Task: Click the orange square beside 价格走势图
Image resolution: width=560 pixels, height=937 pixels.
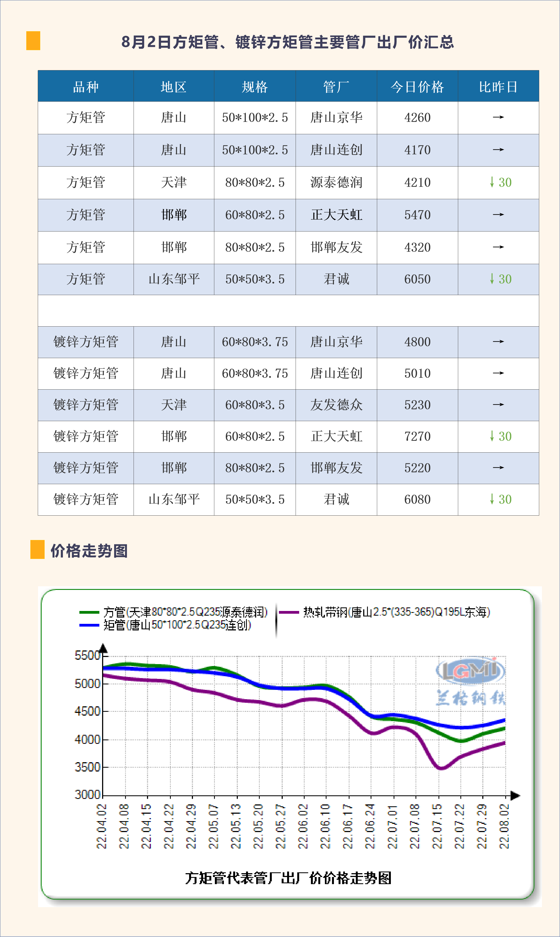Action: tap(37, 550)
